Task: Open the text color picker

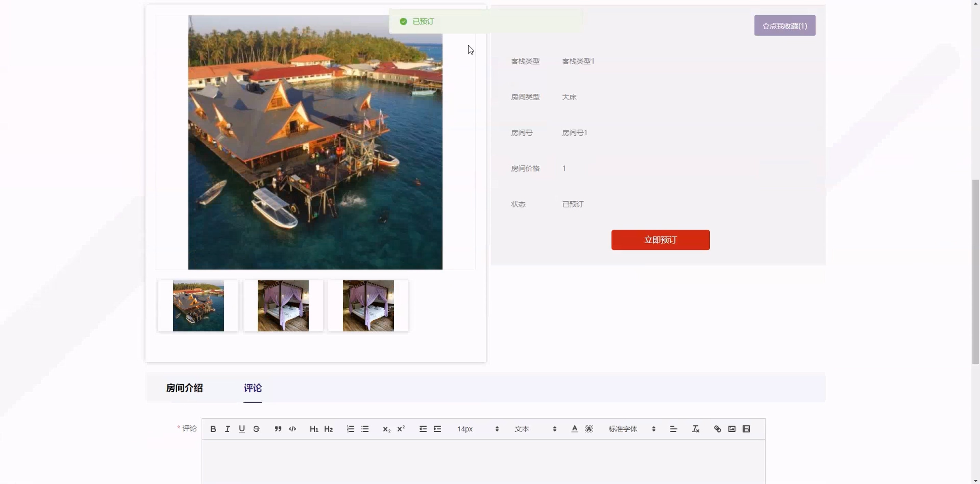Action: (574, 429)
